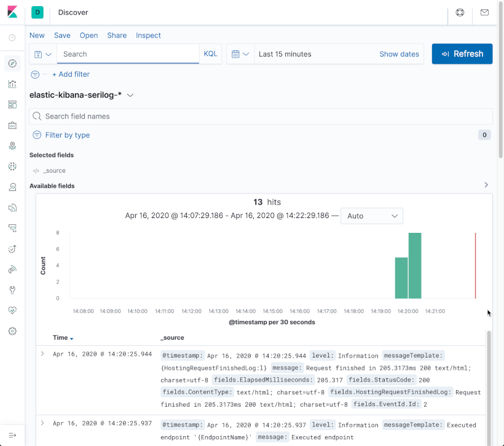The width and height of the screenshot is (504, 446).
Task: Open Canvas icon in sidebar
Action: [12, 125]
